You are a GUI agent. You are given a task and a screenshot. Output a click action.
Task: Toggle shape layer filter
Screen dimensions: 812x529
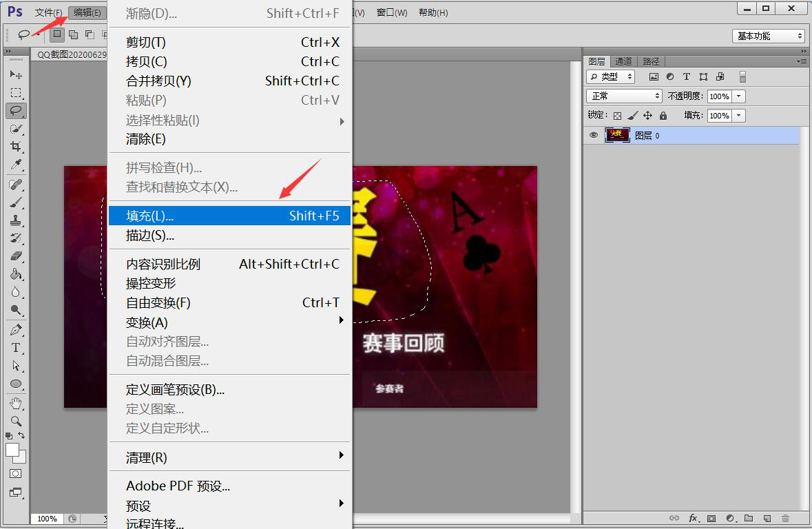coord(703,76)
